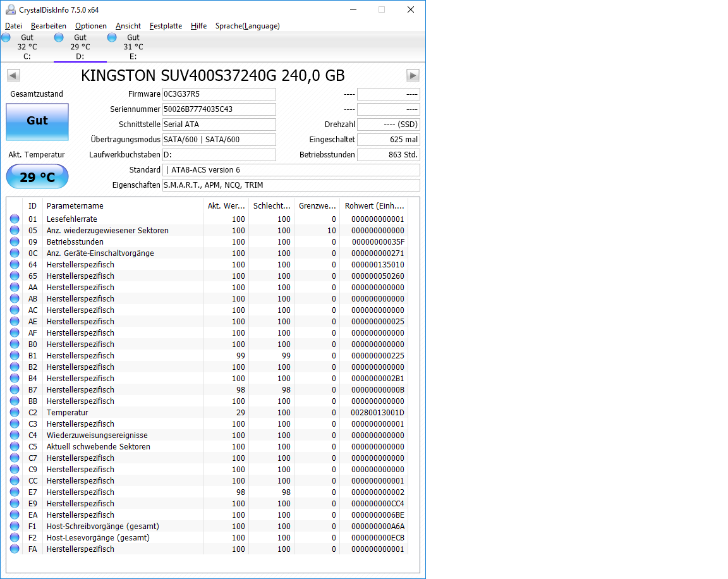Select drive E: disk tab
728x579 pixels.
133,47
